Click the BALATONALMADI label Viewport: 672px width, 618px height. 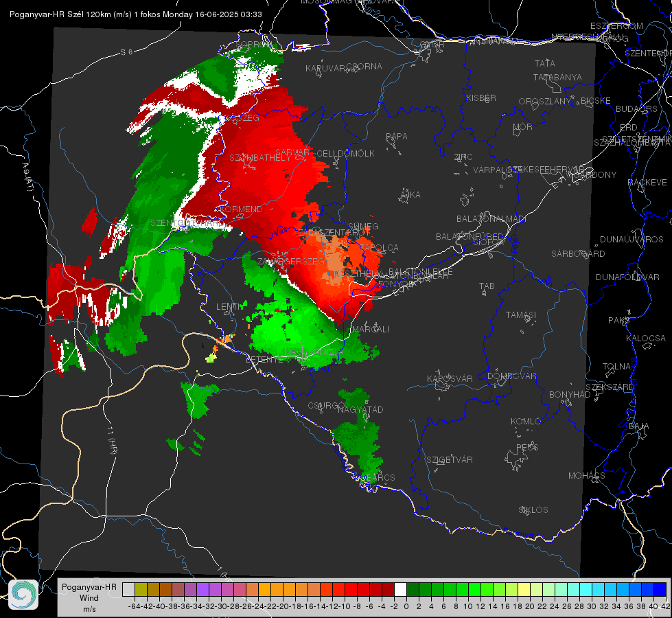[x=491, y=219]
